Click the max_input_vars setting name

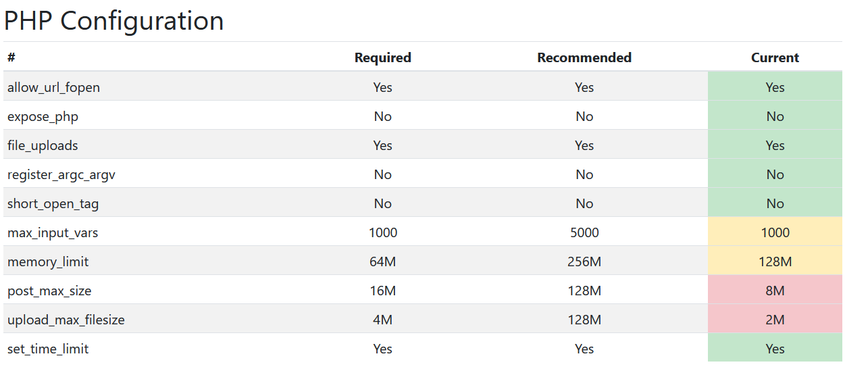[x=53, y=233]
